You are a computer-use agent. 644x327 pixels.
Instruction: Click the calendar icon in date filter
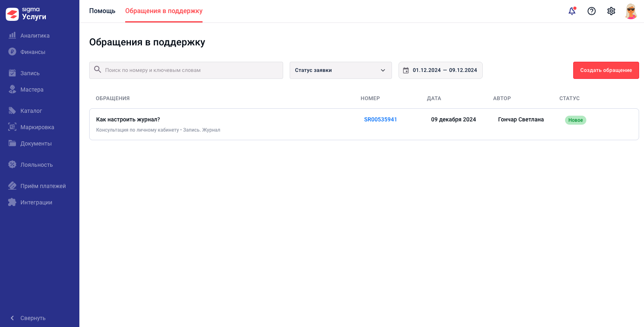coord(406,70)
